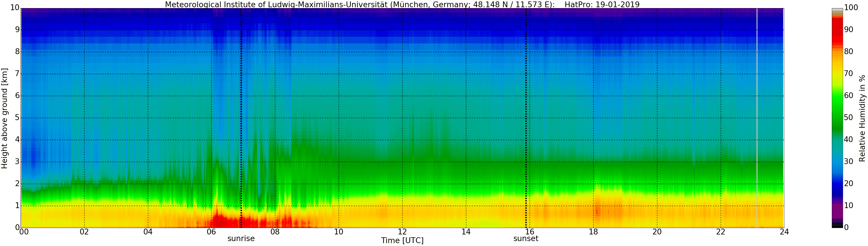The width and height of the screenshot is (868, 246).
Task: Click the '04' tick on the time axis
Action: [148, 232]
